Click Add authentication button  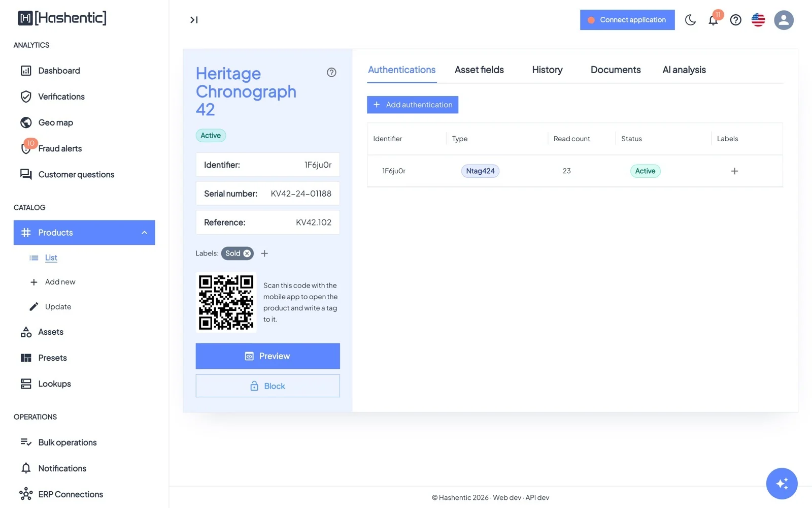413,105
